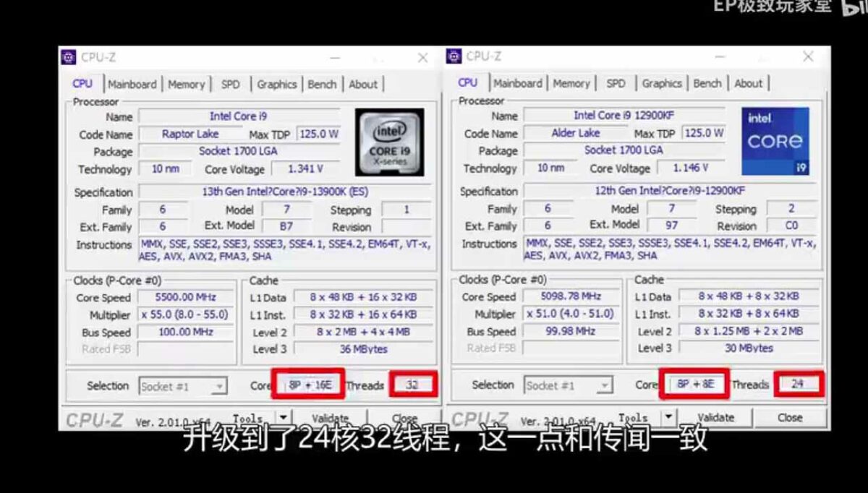Click the Threads '32' field
Image resolution: width=868 pixels, height=493 pixels.
point(412,385)
